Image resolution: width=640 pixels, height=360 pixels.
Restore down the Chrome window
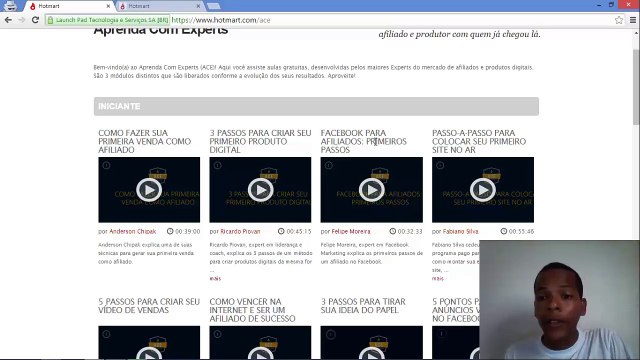tap(611, 5)
